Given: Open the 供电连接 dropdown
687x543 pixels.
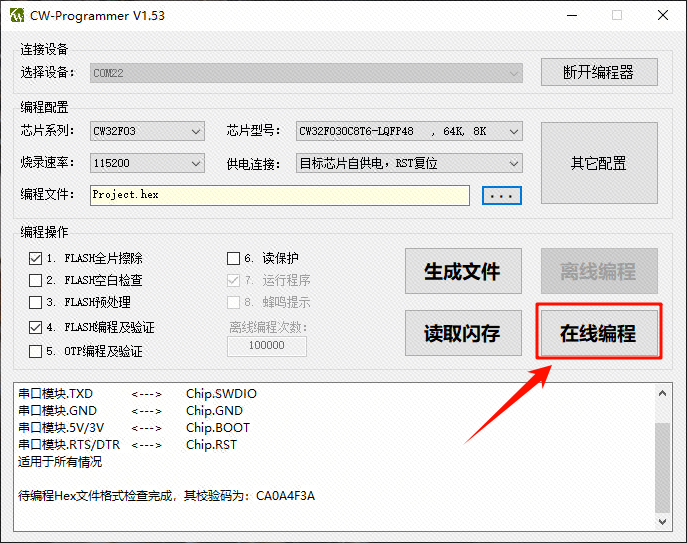Looking at the screenshot, I should tap(409, 163).
